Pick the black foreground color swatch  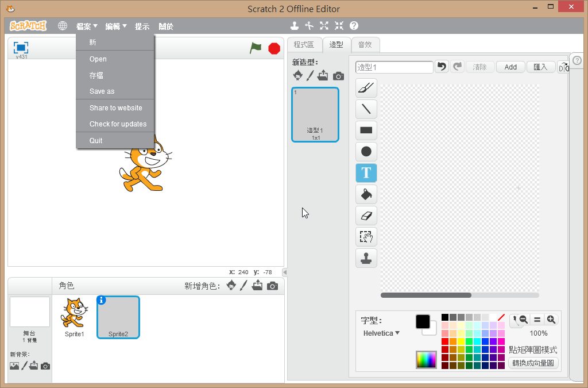click(x=423, y=321)
